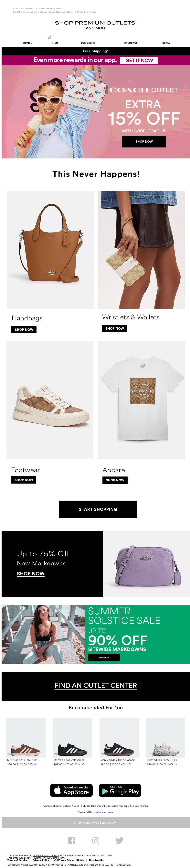The height and width of the screenshot is (868, 190).
Task: Click SHOP NOW under Handbags
Action: click(24, 330)
